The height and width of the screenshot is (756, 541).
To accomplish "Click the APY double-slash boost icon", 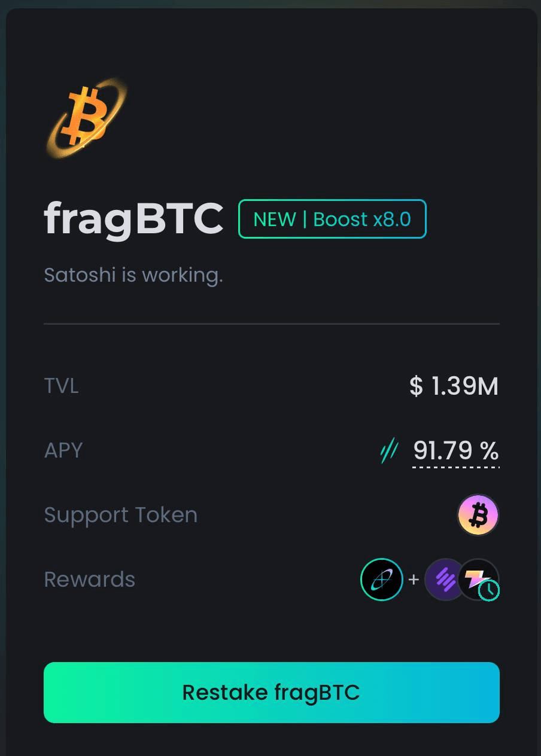I will pyautogui.click(x=389, y=450).
